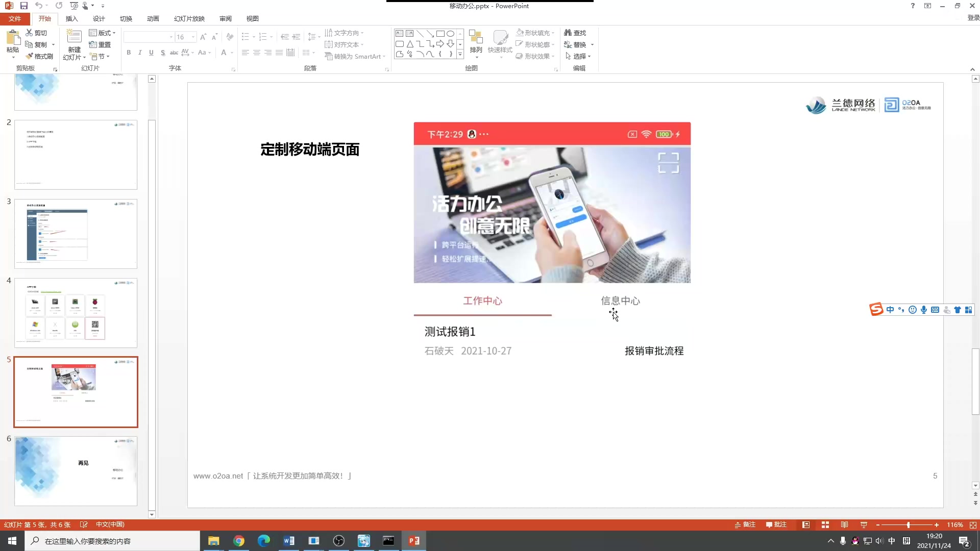Screen dimensions: 980x551
Task: Toggle center text alignment
Action: 257,53
